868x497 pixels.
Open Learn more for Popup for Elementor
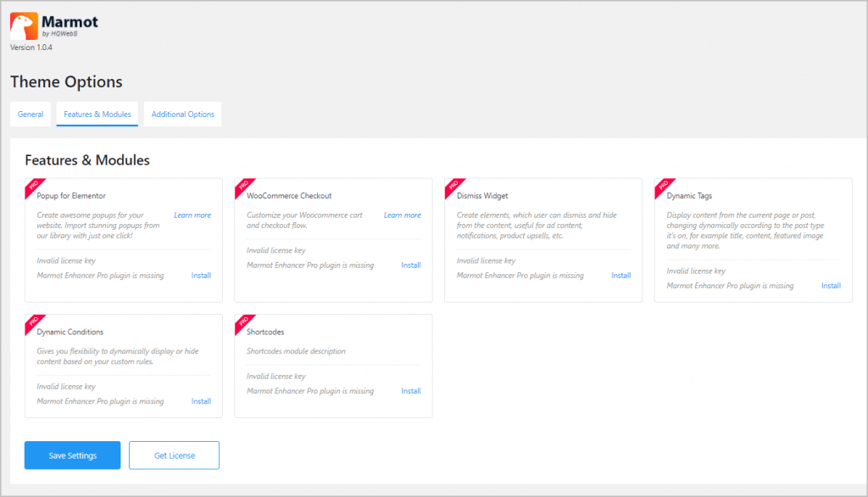tap(192, 215)
